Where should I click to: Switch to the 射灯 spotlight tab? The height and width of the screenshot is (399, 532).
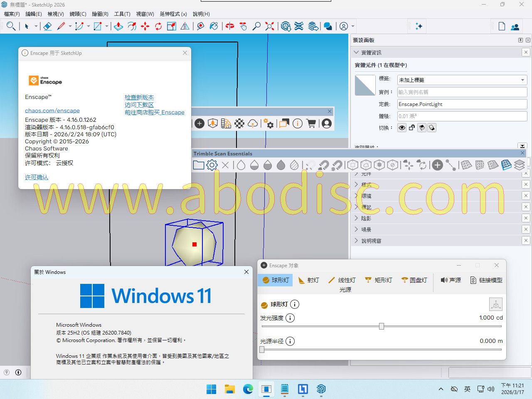tap(309, 280)
